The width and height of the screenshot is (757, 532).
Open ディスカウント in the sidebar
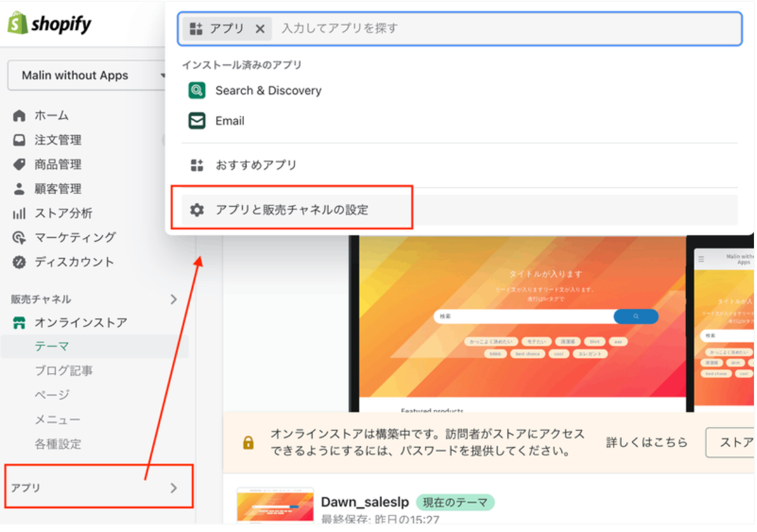(x=74, y=262)
